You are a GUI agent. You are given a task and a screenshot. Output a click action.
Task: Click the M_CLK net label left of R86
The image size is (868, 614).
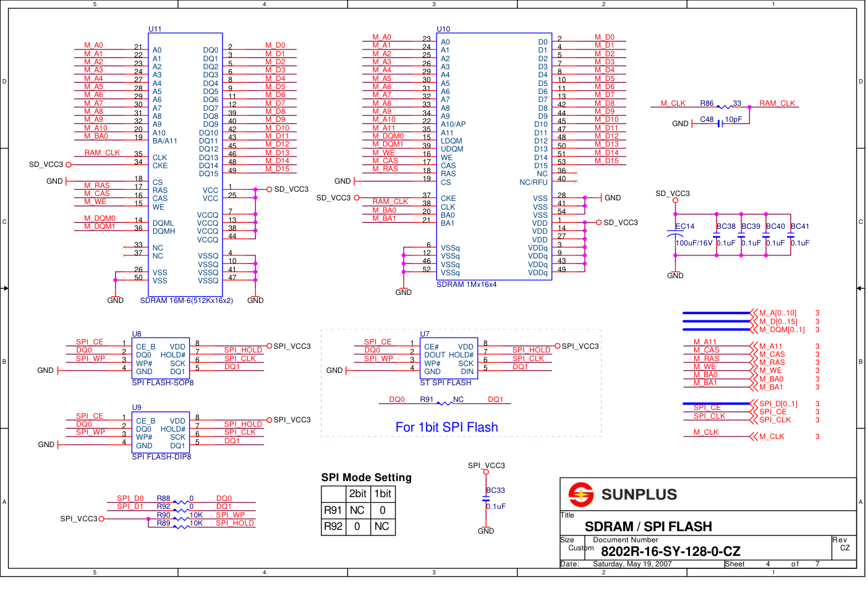pos(673,103)
